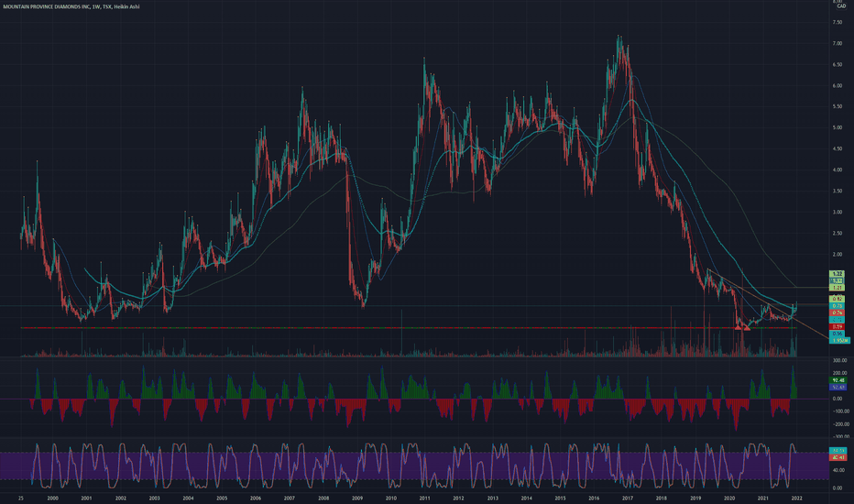854x504 pixels.
Task: Select the 2.50 price axis label
Action: click(x=837, y=233)
